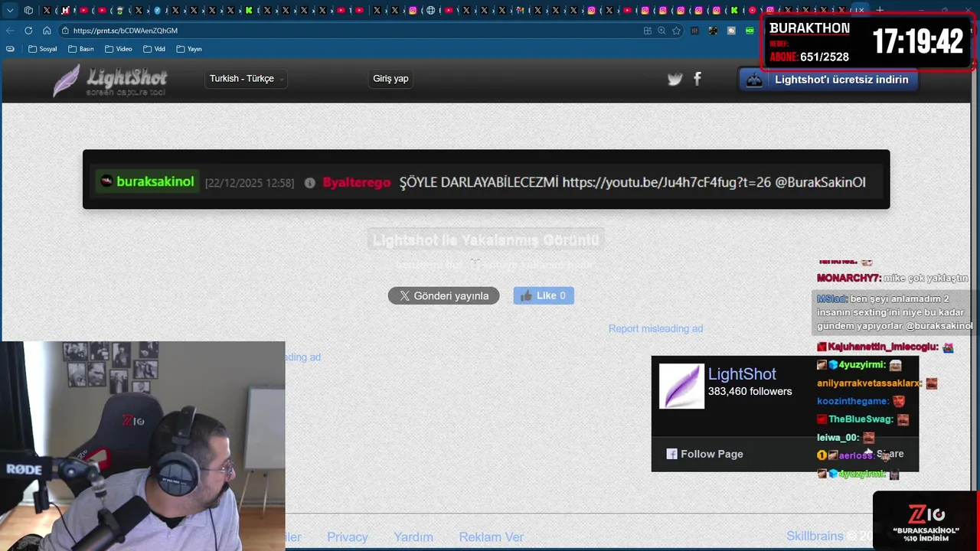Click Follow Page button
The height and width of the screenshot is (551, 980).
pyautogui.click(x=704, y=454)
